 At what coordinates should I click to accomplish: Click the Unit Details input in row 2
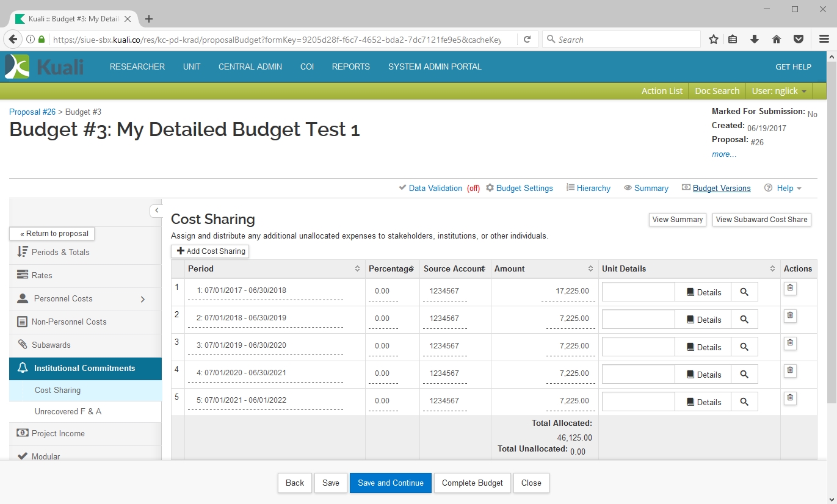[638, 319]
